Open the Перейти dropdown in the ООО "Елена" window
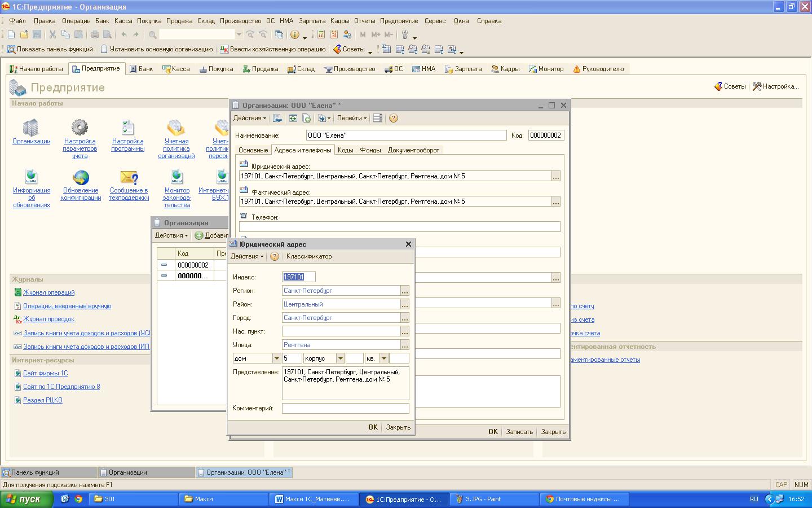This screenshot has width=812, height=508. tap(352, 118)
